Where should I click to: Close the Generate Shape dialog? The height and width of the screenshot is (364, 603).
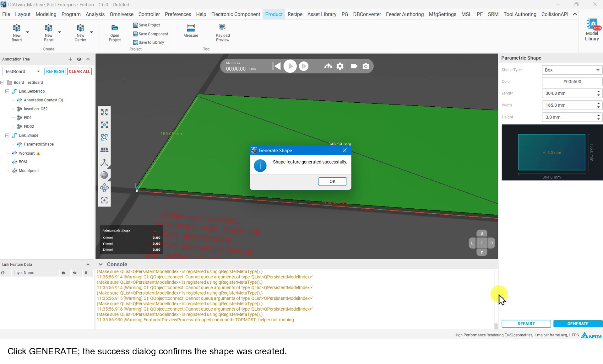[x=345, y=150]
